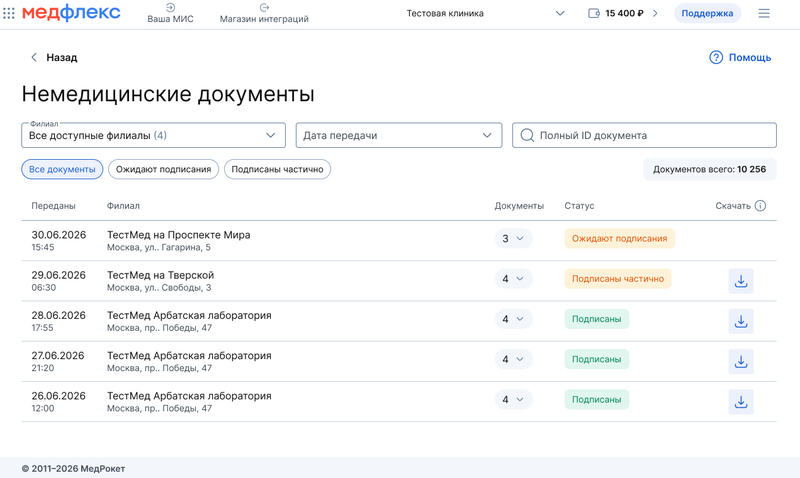
Task: Click the wallet balance icon
Action: 594,13
